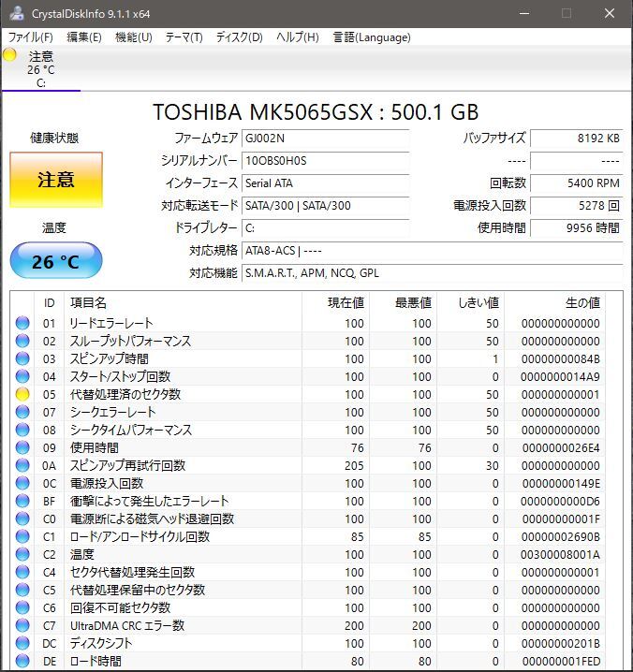Click the ファームウェア field showing GJ002N
This screenshot has width=633, height=672.
[326, 139]
